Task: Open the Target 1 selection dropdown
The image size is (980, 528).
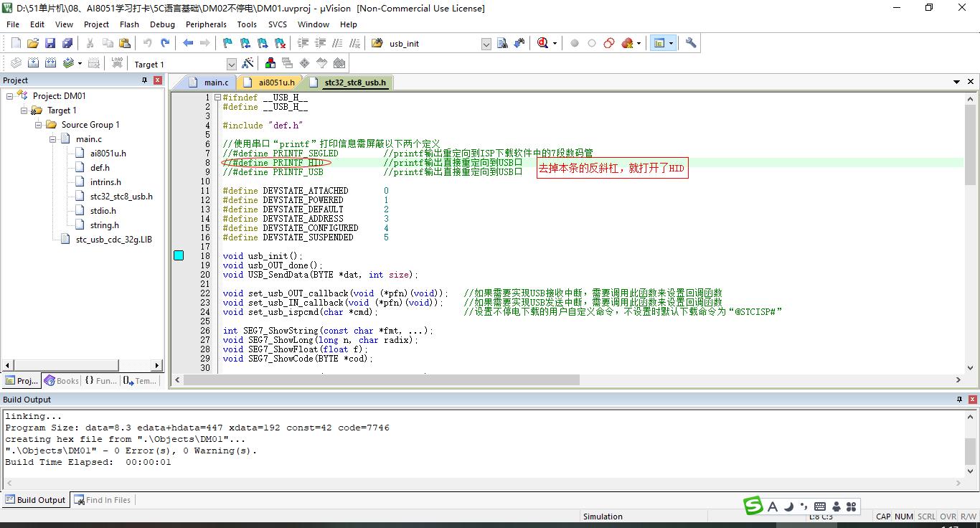Action: [231, 65]
